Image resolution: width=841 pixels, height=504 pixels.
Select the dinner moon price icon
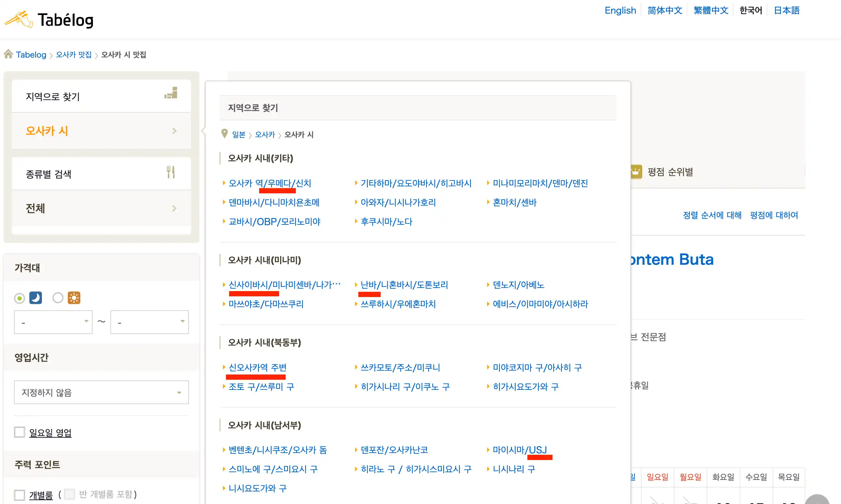[x=36, y=298]
